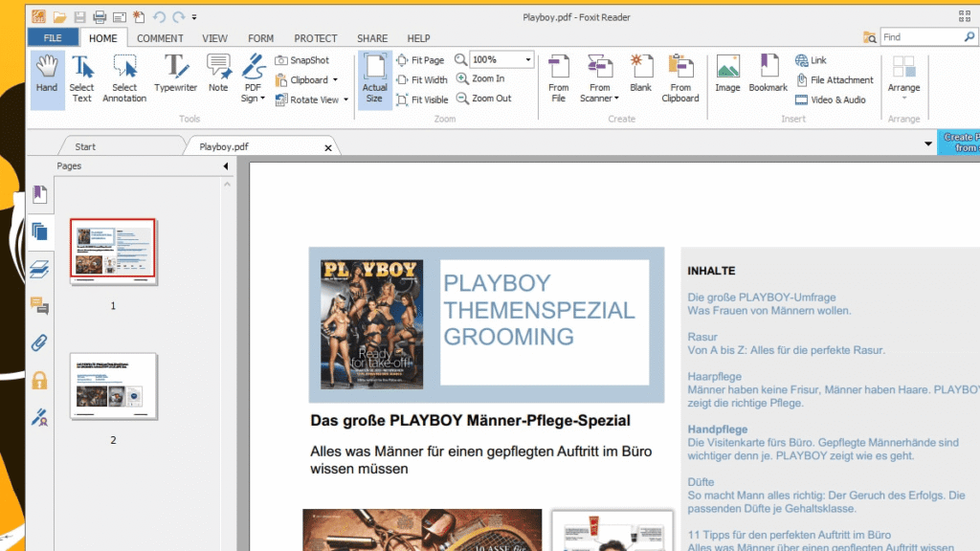The width and height of the screenshot is (980, 551).
Task: Switch to the VIEW ribbon tab
Action: pos(214,38)
